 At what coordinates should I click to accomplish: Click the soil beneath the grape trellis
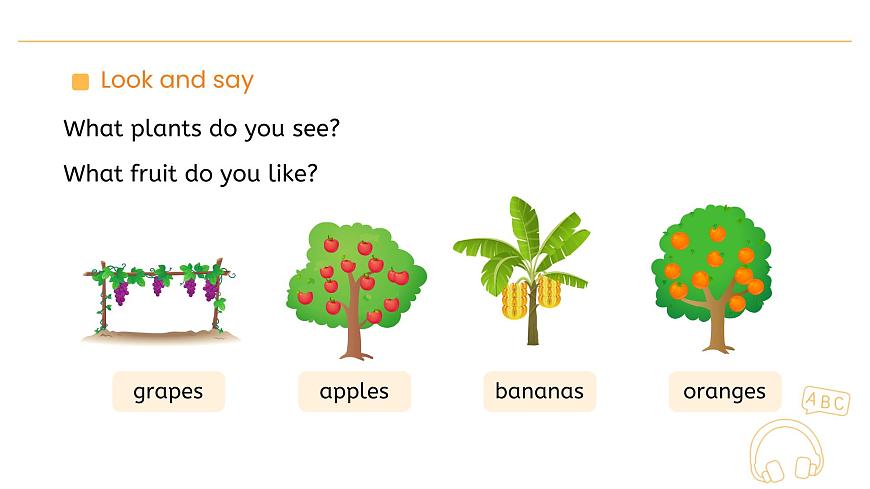(161, 336)
